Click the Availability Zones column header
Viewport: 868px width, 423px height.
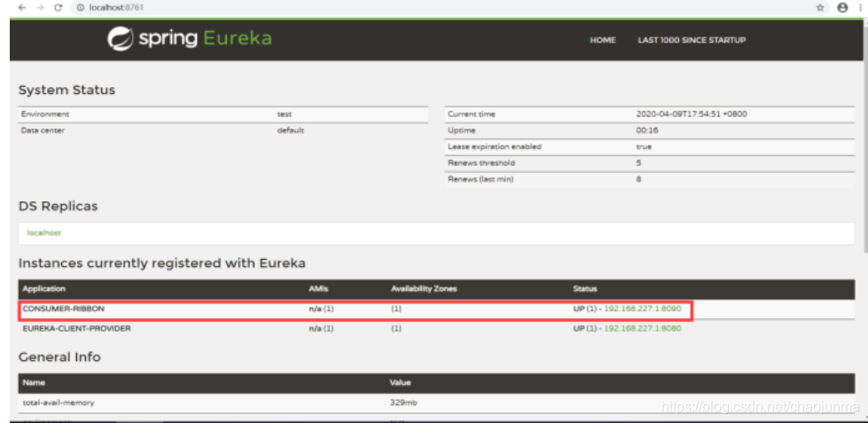[x=424, y=289]
